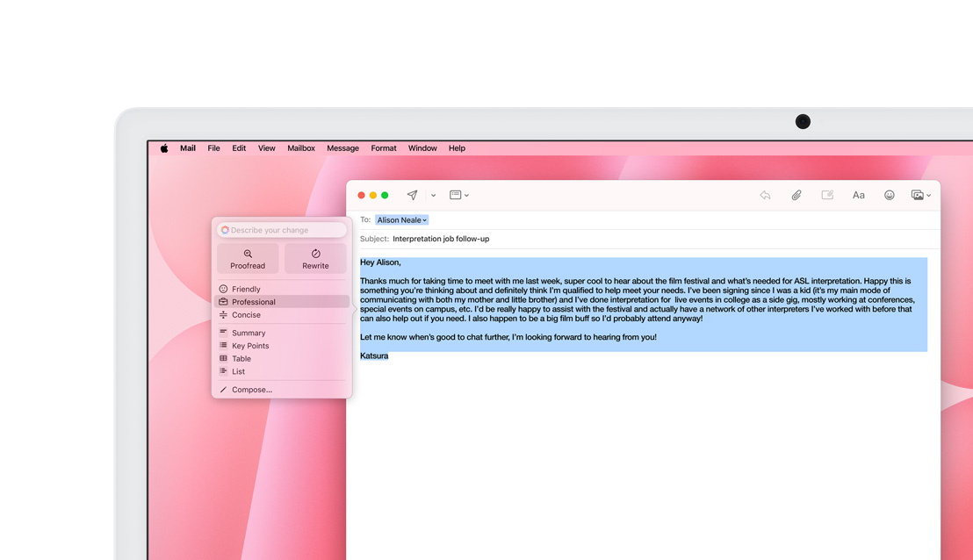Open the Format menu in menu bar
The image size is (973, 560).
383,148
